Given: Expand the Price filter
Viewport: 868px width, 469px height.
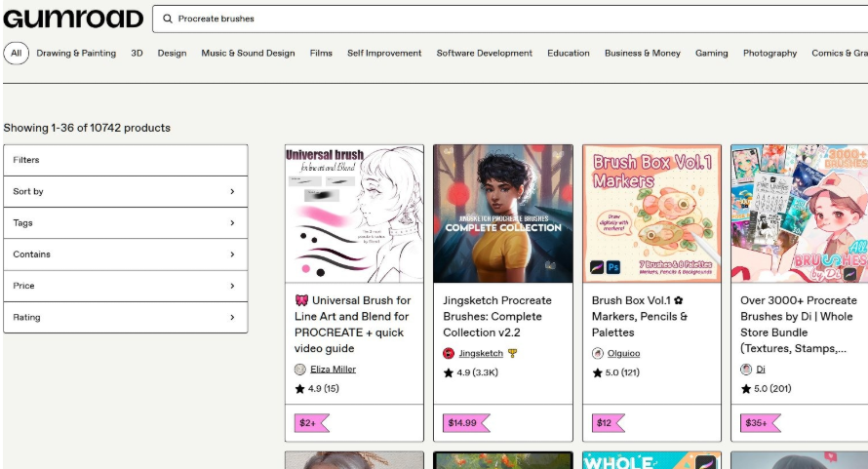Looking at the screenshot, I should (126, 286).
